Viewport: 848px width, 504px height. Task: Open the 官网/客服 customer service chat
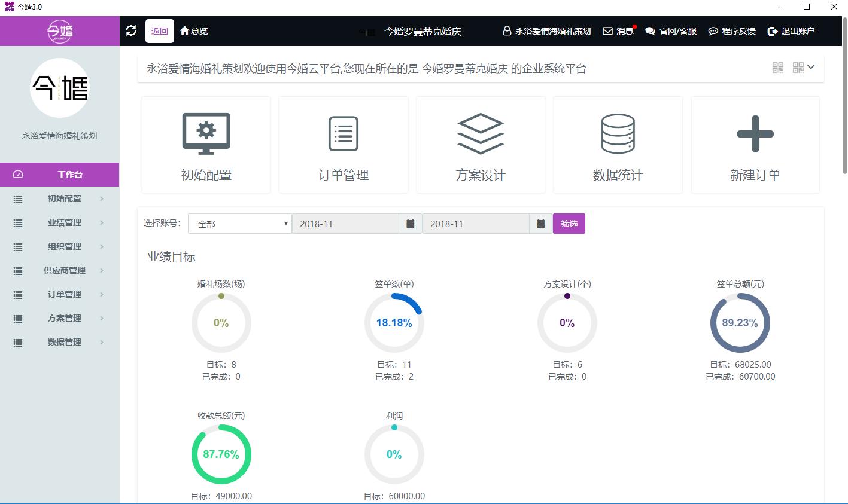(671, 30)
